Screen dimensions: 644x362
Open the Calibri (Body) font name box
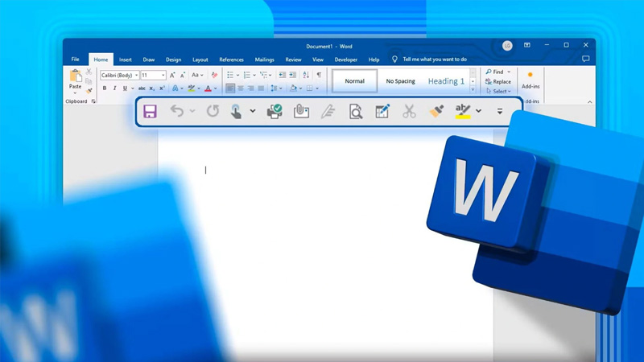(119, 75)
